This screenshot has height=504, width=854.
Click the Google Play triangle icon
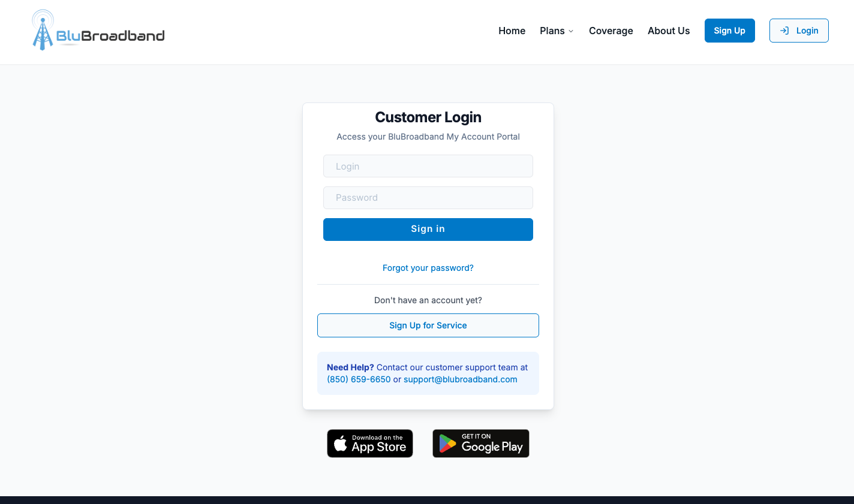[x=447, y=443]
